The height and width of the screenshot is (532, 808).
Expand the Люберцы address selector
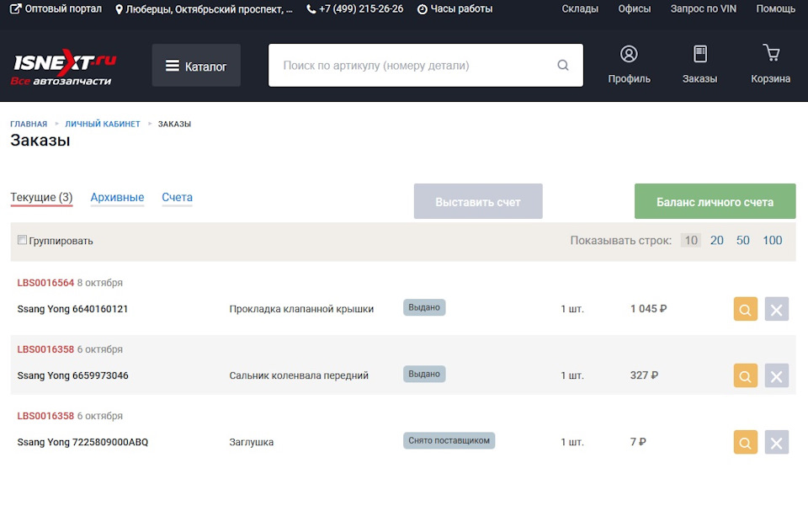coord(204,9)
